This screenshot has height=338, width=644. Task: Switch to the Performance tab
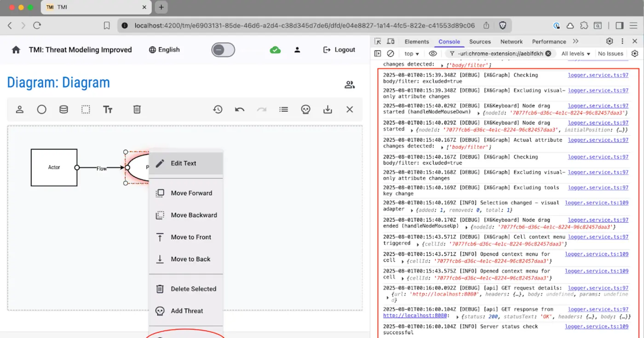549,41
